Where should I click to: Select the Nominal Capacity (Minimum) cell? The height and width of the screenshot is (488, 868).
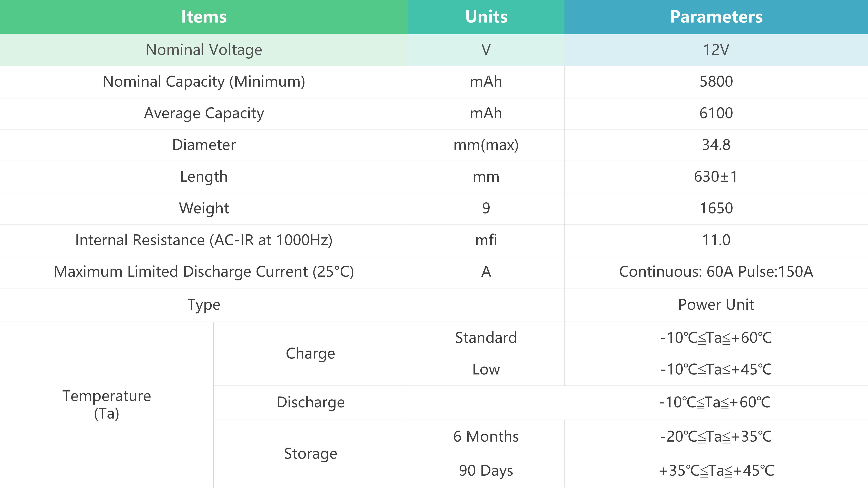pyautogui.click(x=204, y=82)
